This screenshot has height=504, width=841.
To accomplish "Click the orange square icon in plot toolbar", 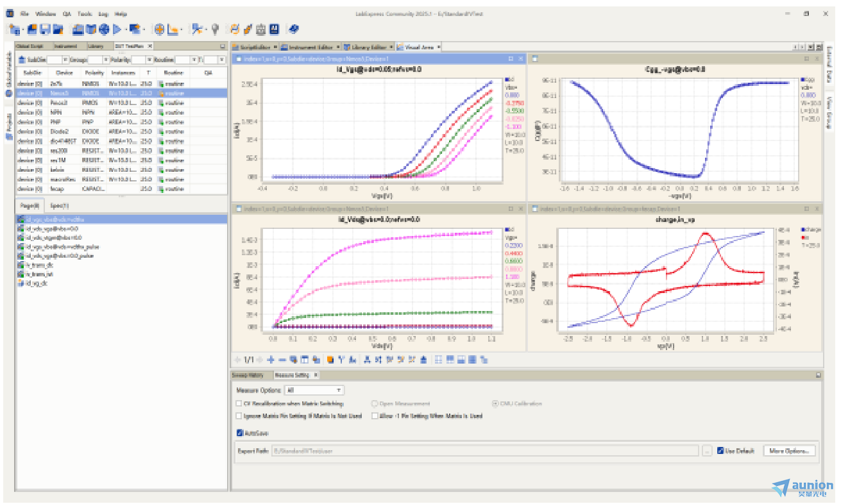I will point(330,360).
